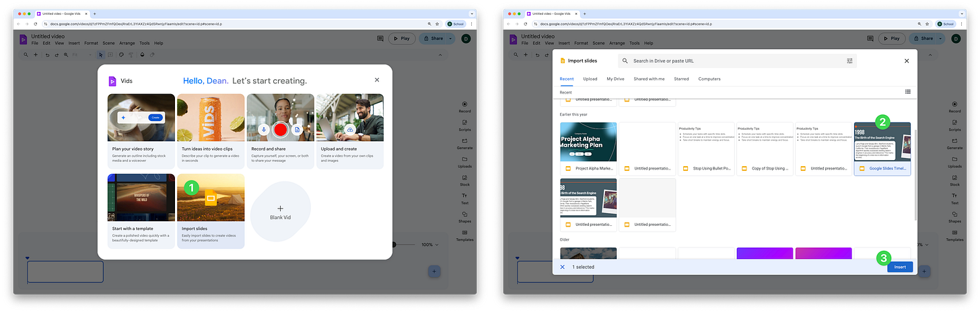Open Generate in the right screenshot sidebar

954,143
